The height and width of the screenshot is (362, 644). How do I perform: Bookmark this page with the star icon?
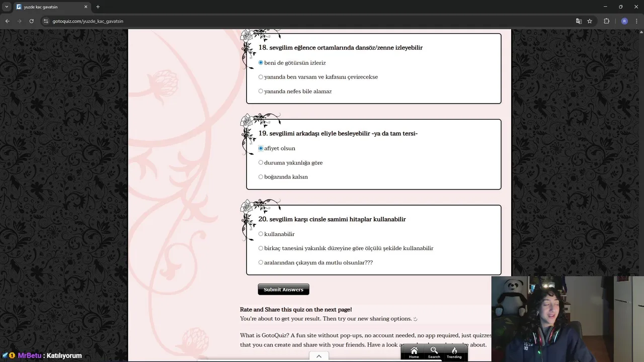(590, 21)
